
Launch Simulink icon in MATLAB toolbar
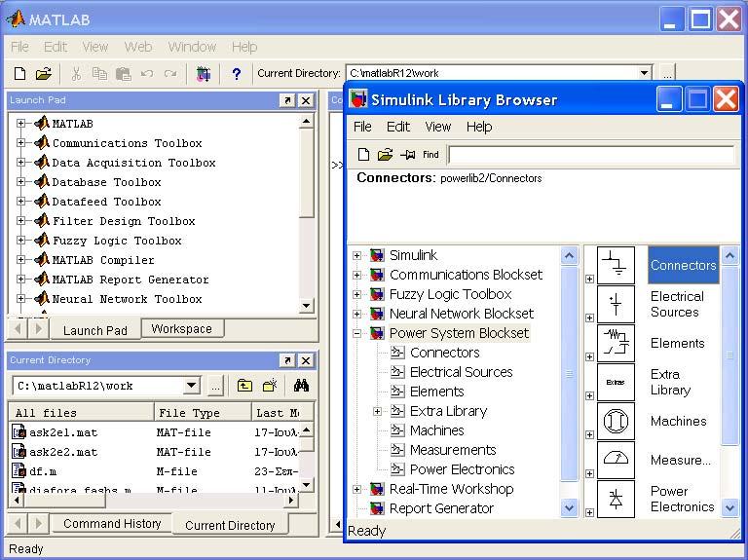204,74
